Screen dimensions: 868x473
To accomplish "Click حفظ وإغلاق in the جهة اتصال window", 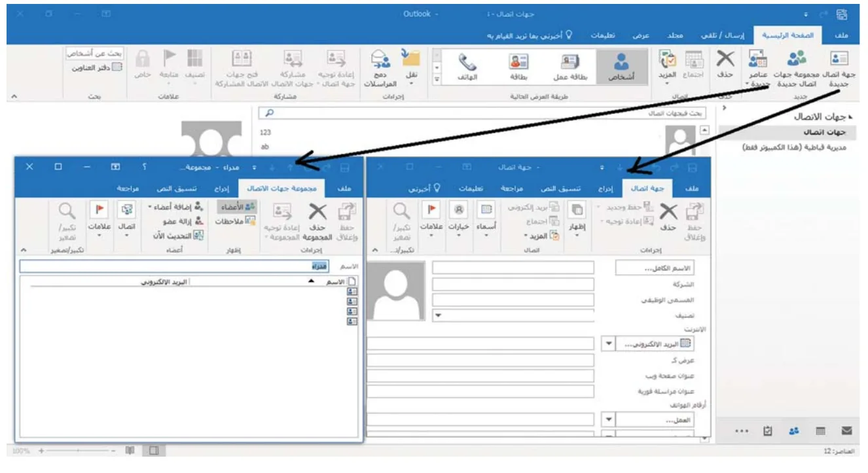I will 695,220.
